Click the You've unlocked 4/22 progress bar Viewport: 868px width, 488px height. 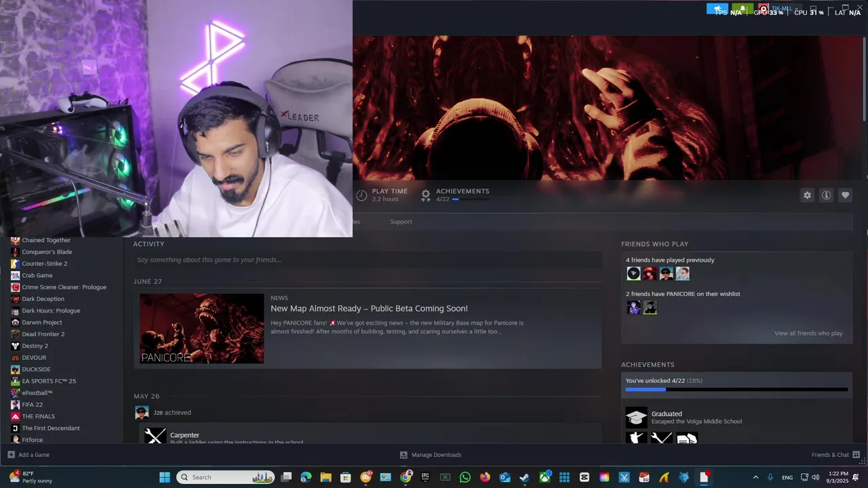coord(736,390)
